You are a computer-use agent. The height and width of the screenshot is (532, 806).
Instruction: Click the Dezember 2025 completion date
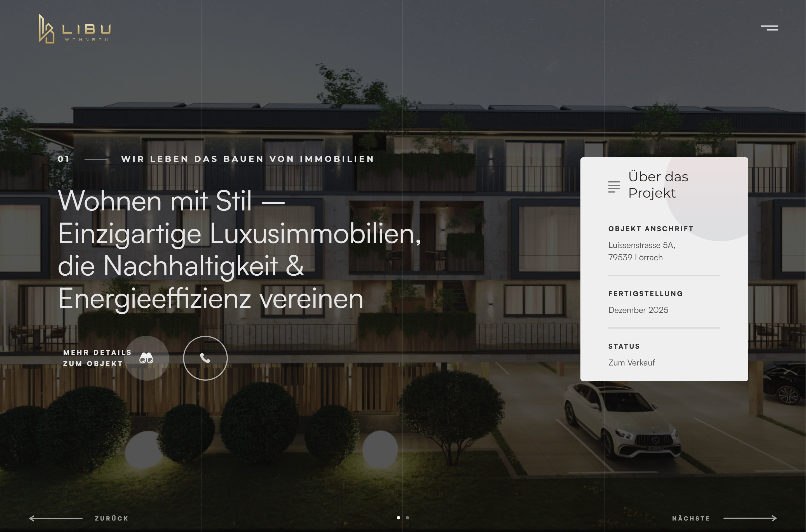[x=638, y=310]
